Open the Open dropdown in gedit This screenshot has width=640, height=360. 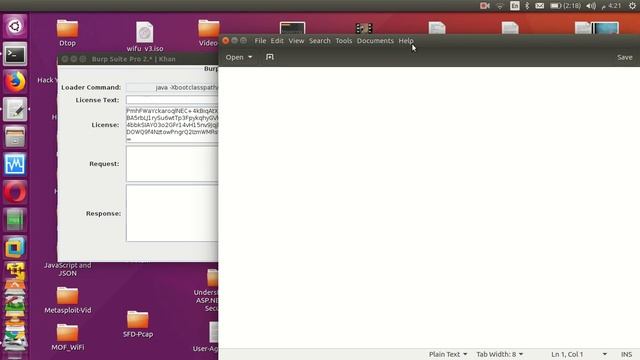point(239,57)
